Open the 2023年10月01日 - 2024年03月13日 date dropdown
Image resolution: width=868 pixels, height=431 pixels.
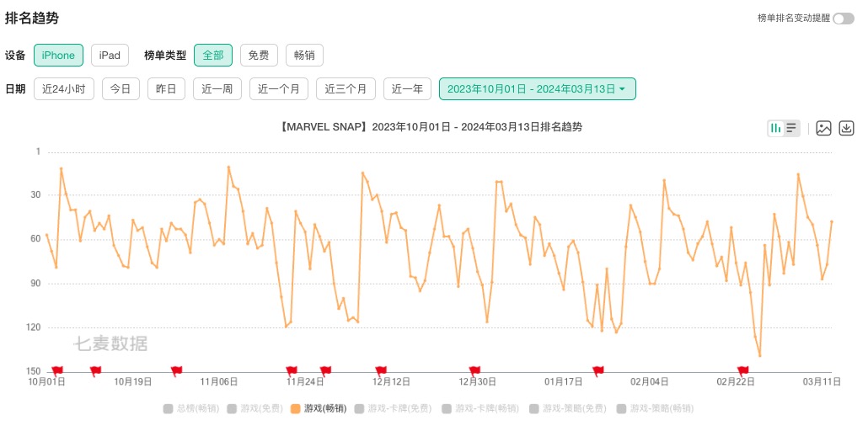[x=537, y=89]
